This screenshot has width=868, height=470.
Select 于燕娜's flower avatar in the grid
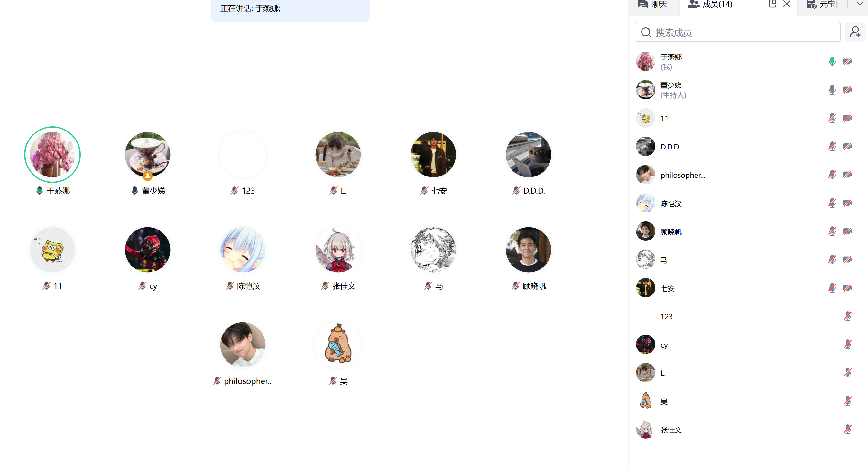(x=52, y=155)
